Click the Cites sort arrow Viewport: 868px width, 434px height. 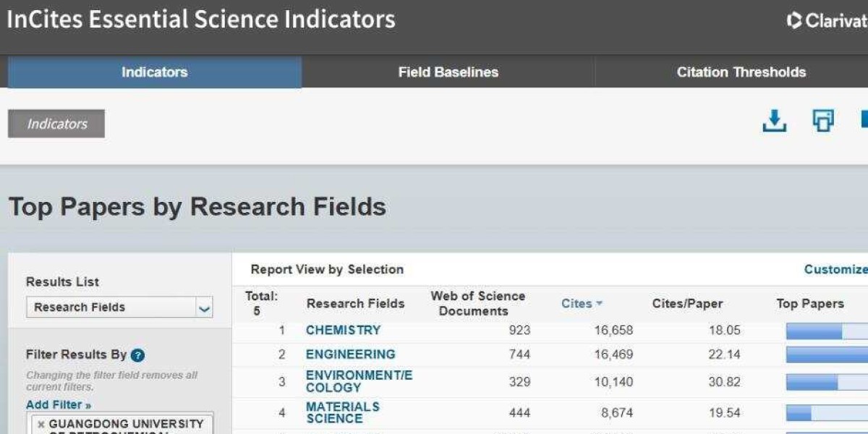pyautogui.click(x=599, y=304)
